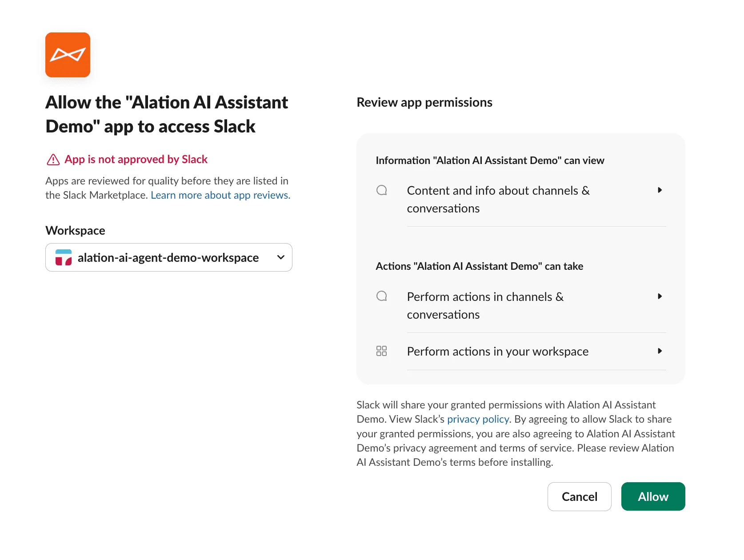Select alation-ai-agent-demo-workspace from the selector
Viewport: 744px width, 560px height.
(168, 257)
